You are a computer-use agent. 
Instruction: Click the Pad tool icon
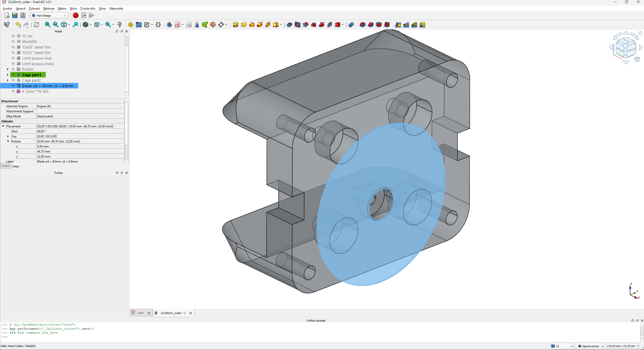tap(235, 25)
